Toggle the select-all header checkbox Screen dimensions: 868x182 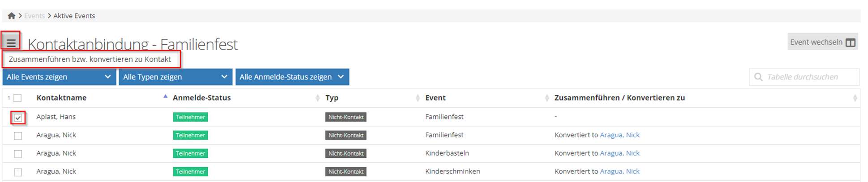tap(17, 98)
